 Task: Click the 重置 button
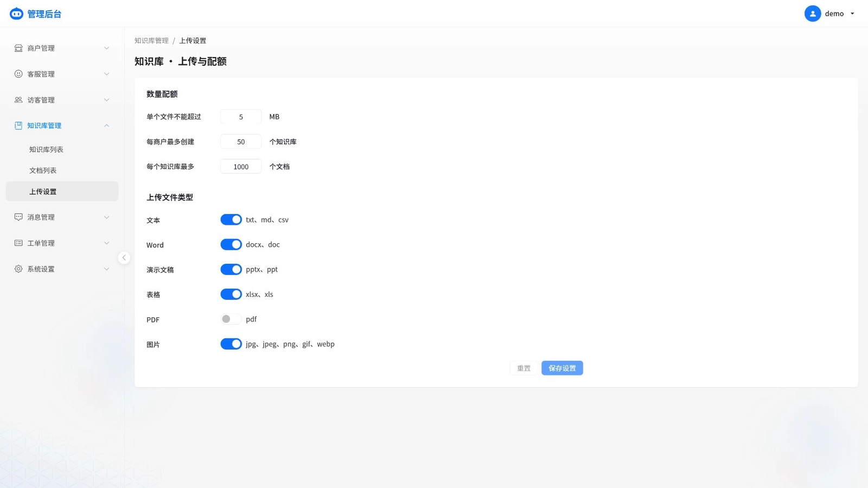click(524, 368)
